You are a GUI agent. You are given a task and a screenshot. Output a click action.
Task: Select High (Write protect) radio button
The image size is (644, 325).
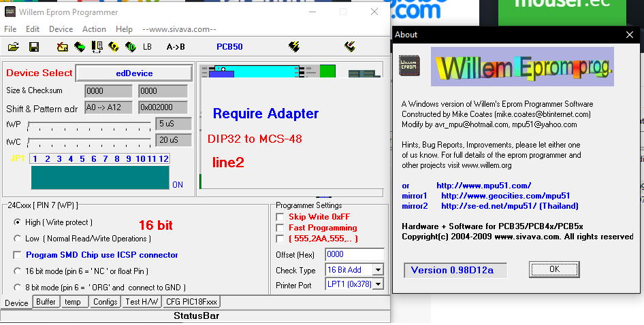(17, 222)
